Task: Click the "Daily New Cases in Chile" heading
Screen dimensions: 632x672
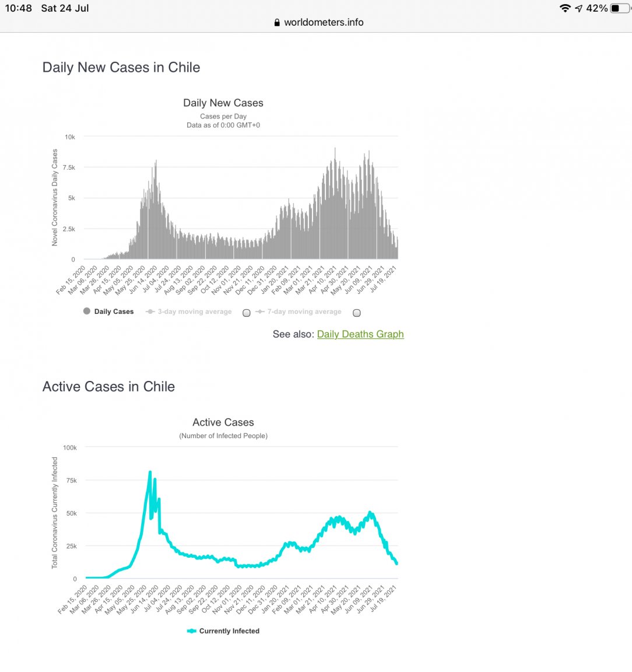Action: click(x=121, y=68)
